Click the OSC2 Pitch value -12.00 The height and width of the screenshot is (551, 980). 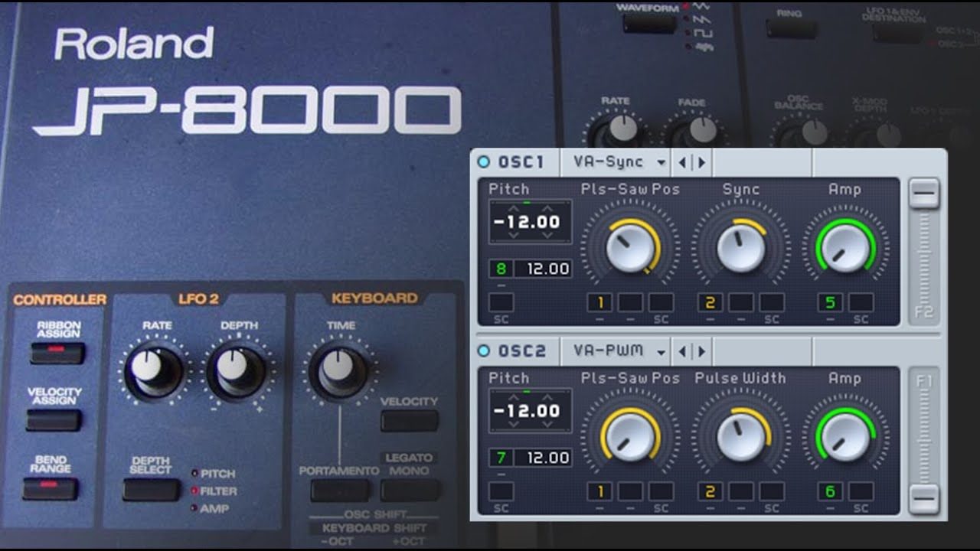click(527, 411)
